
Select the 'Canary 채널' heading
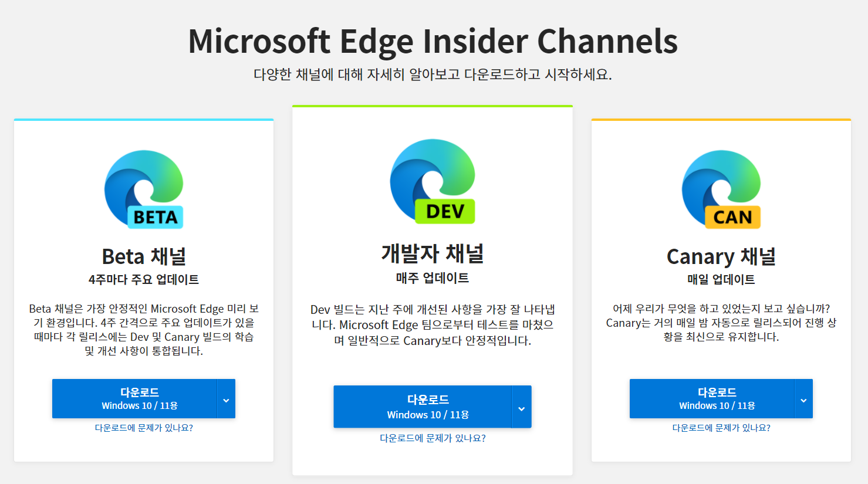point(721,256)
